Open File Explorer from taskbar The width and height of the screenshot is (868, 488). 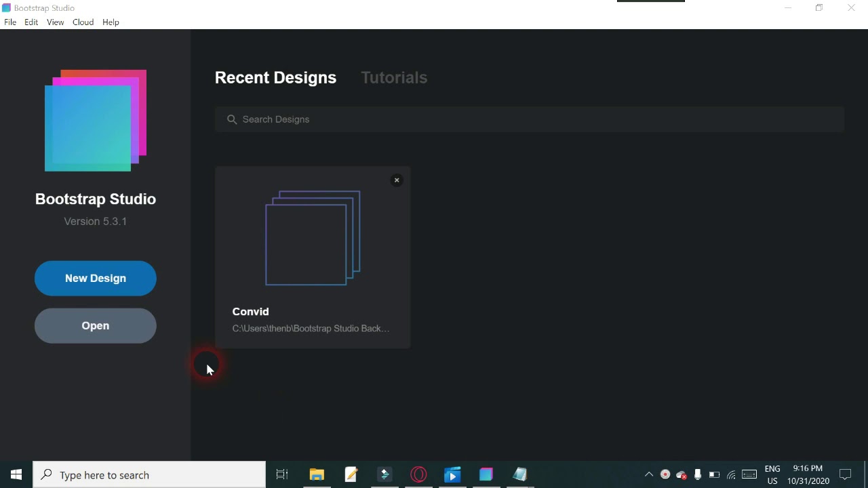(317, 474)
